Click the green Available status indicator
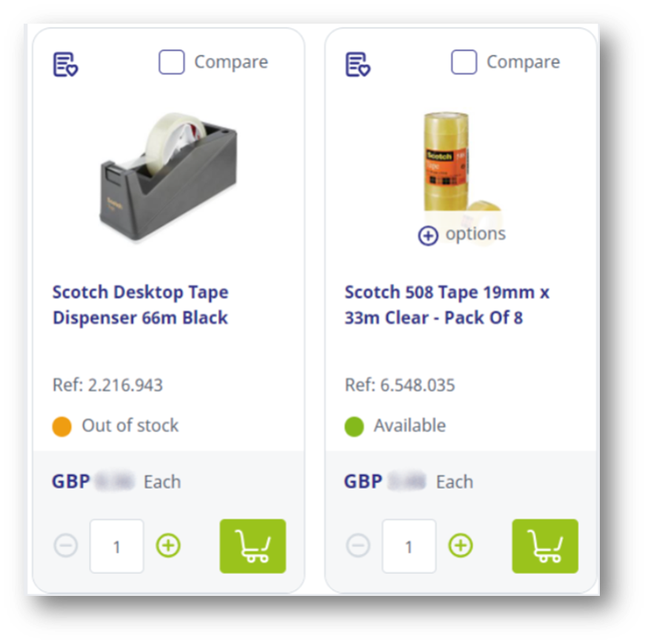Viewport: 648px width, 644px height. pyautogui.click(x=354, y=426)
